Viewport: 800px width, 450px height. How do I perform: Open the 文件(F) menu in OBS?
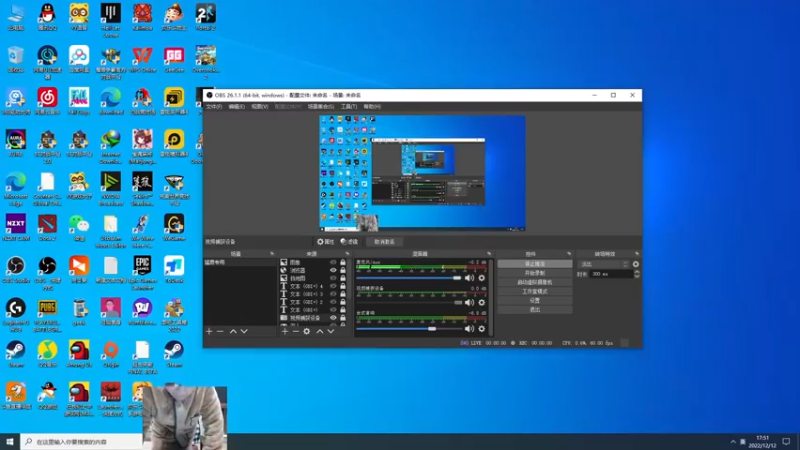pos(214,107)
